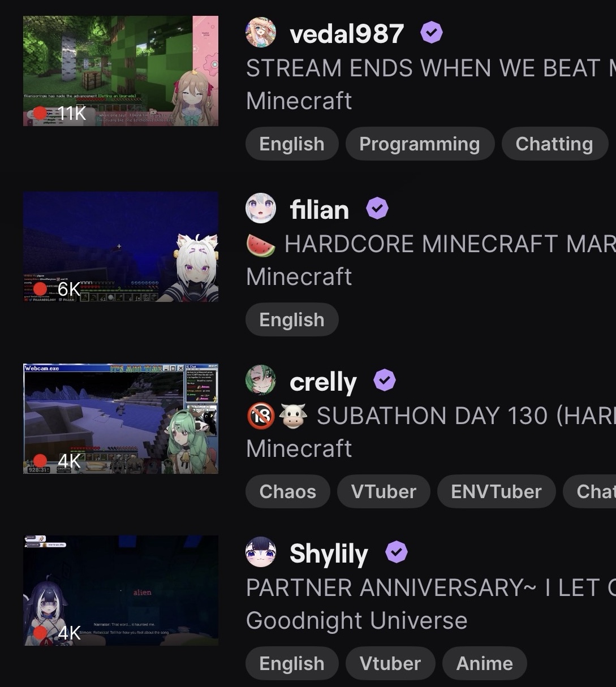Select the Chatting tag under vedal987
Screen dimensions: 616x687
point(554,144)
